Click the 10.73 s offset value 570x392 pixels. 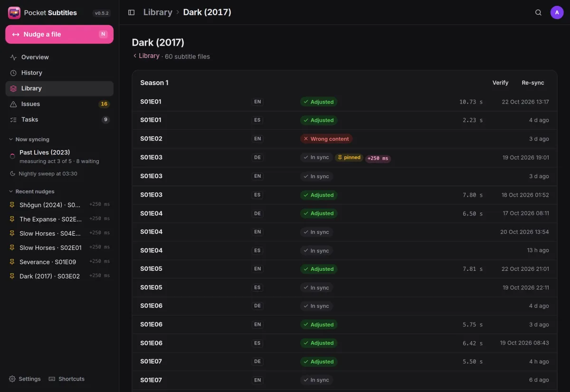pos(471,102)
